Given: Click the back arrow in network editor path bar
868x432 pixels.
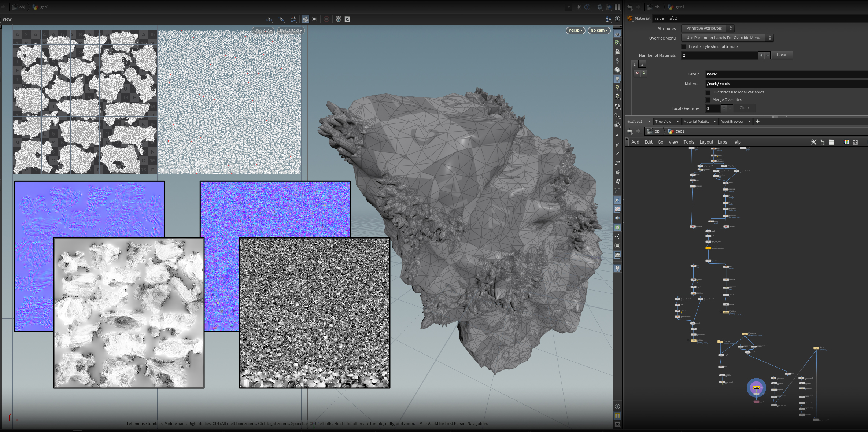Looking at the screenshot, I should (629, 131).
